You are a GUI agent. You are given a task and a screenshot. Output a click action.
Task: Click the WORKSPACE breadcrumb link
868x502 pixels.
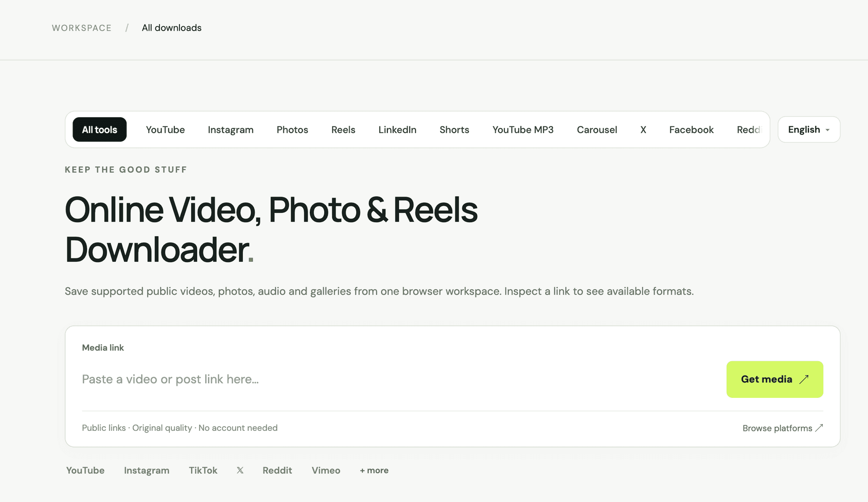[81, 28]
